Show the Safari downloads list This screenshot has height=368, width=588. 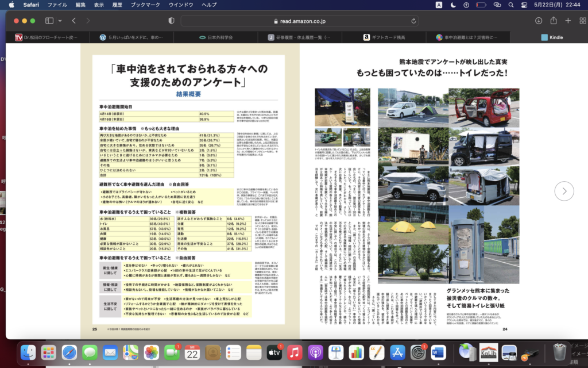coord(538,21)
